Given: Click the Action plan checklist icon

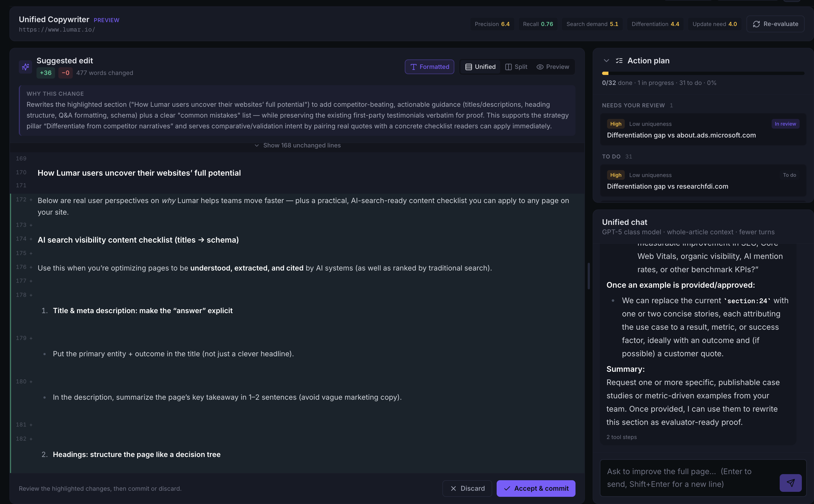Looking at the screenshot, I should click(x=619, y=61).
